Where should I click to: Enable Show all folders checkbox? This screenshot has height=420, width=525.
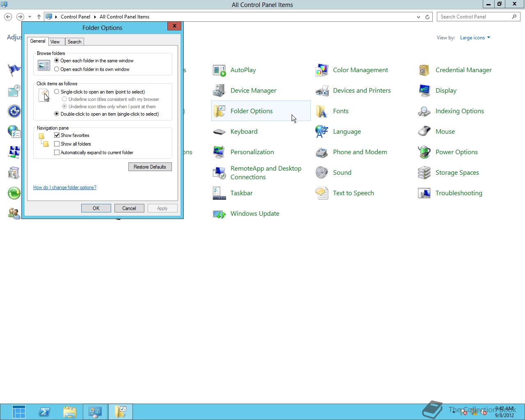point(57,144)
